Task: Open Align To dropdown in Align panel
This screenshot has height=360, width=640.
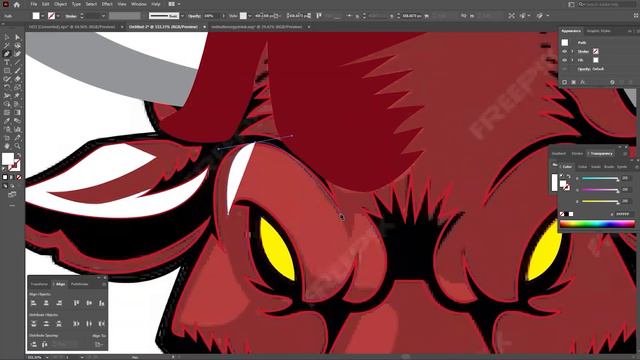Action: (98, 344)
